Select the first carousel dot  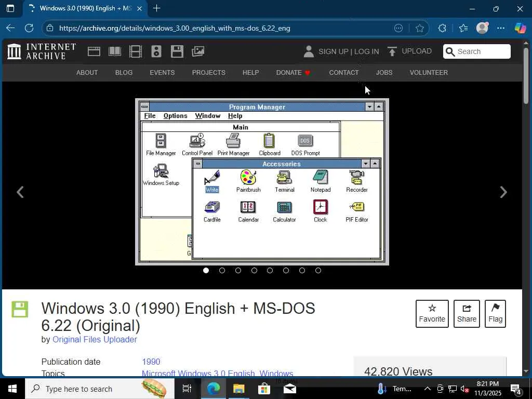click(206, 270)
